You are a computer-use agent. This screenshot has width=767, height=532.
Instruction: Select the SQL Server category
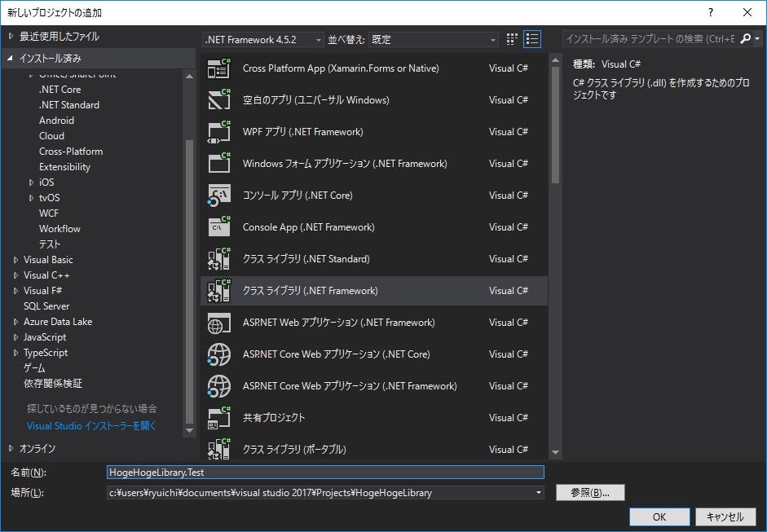tap(46, 306)
